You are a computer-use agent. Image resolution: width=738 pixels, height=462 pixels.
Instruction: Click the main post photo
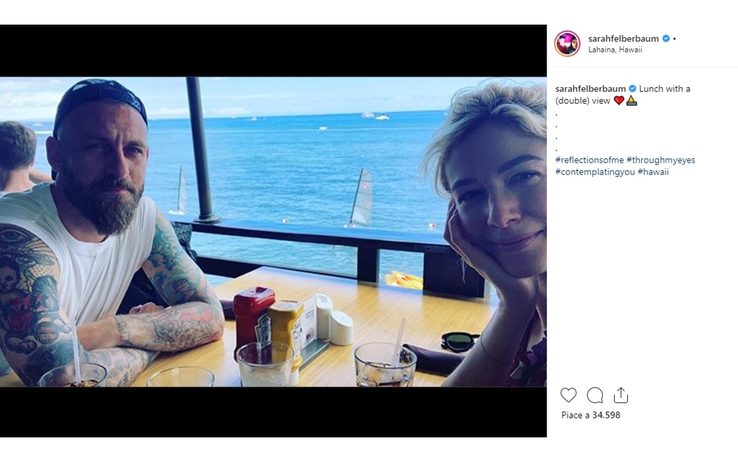[x=273, y=231]
